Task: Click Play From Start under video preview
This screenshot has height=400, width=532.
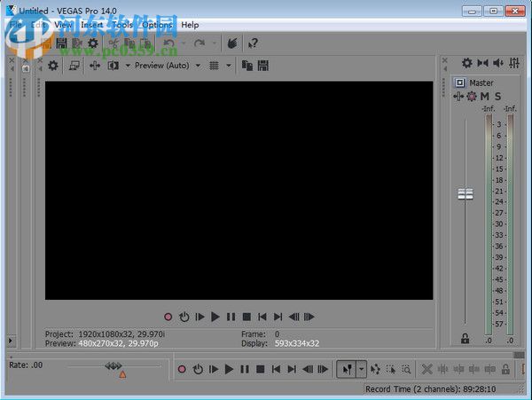Action: pos(199,317)
